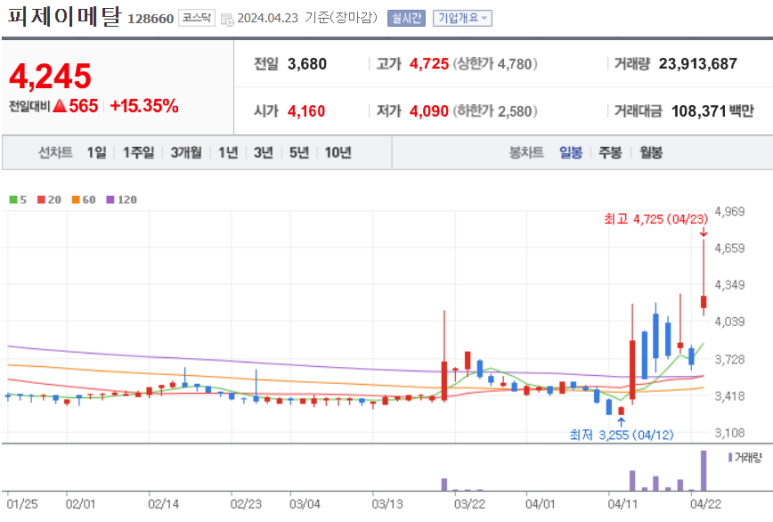This screenshot has height=522, width=773.
Task: Select the 주봉 weekly candle chart
Action: point(610,152)
